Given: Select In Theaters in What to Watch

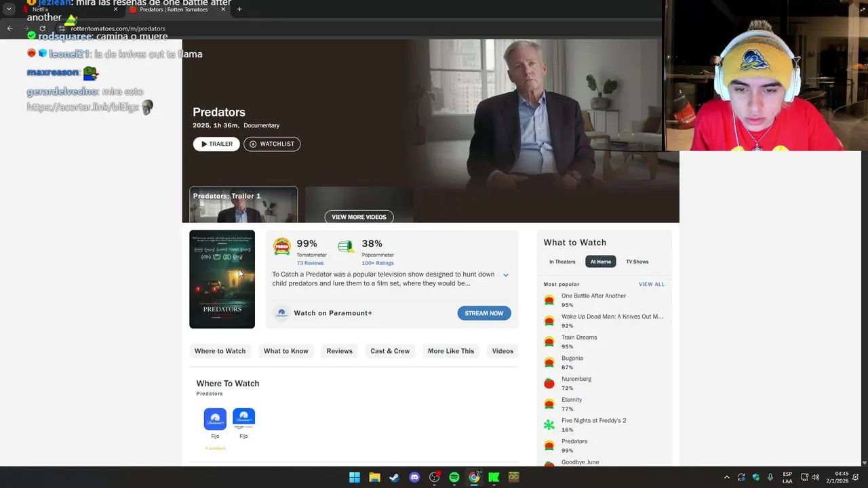Looking at the screenshot, I should pyautogui.click(x=562, y=262).
